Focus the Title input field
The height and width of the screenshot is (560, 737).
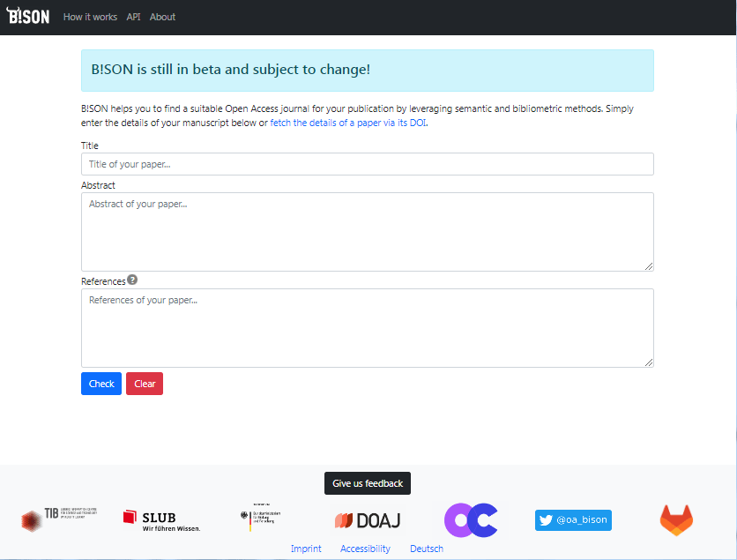tap(367, 164)
